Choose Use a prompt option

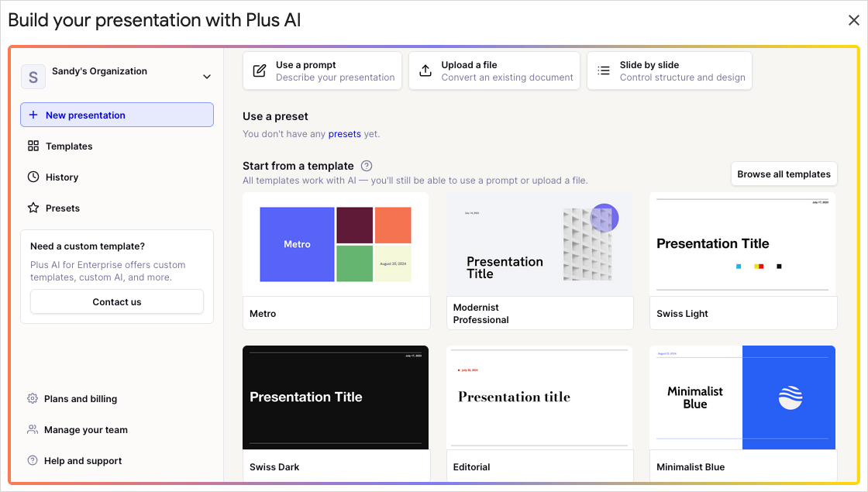point(322,71)
